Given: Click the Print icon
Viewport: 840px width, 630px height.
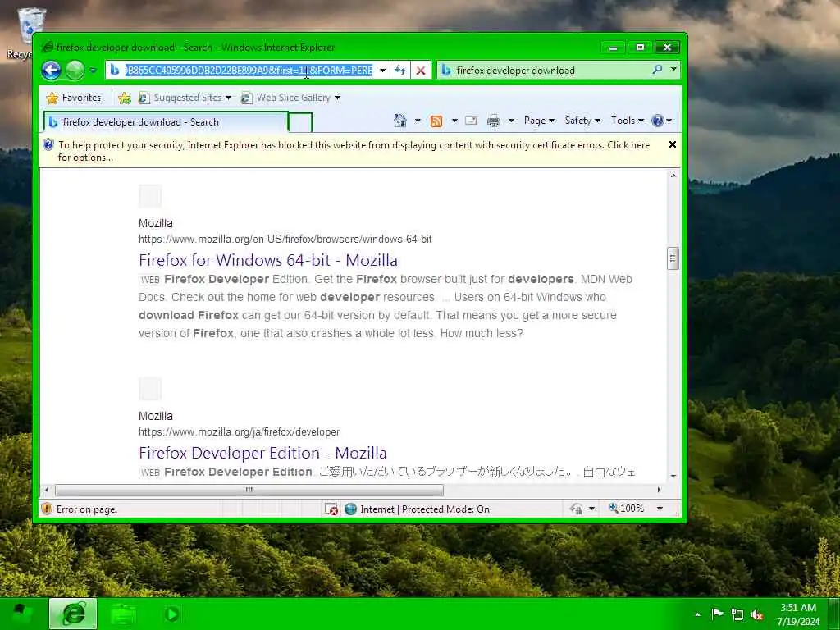Looking at the screenshot, I should 493,121.
